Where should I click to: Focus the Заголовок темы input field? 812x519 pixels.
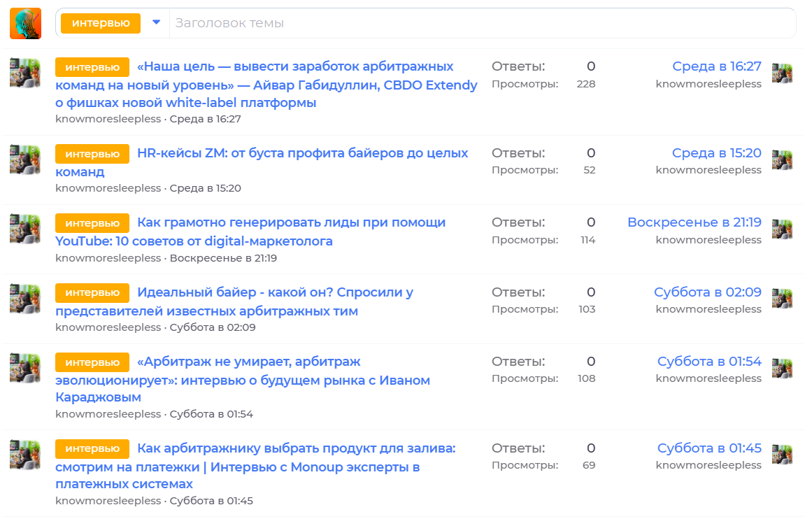pos(482,23)
